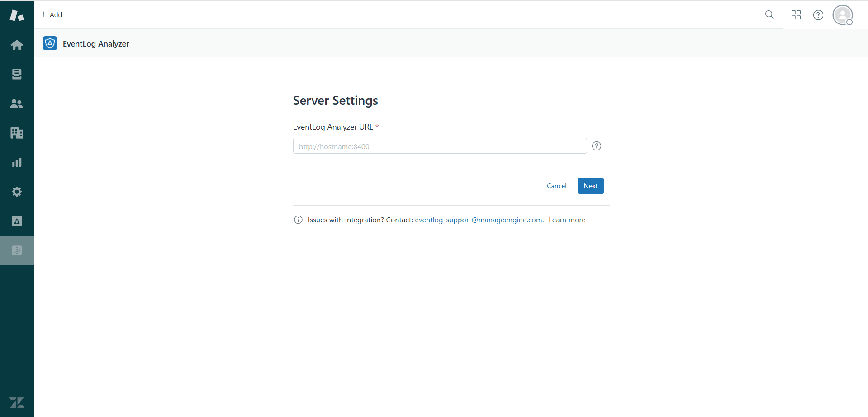Open the eventlog-support@manageengine.com email link
Viewport: 868px width, 417px height.
pos(478,220)
